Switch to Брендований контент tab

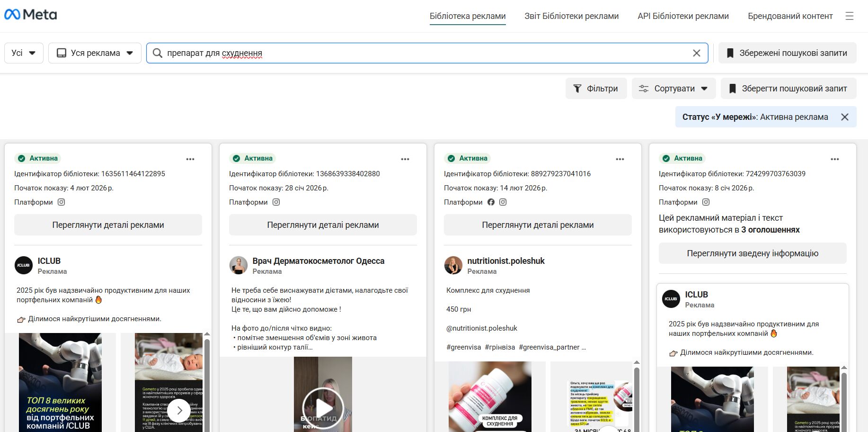(790, 16)
